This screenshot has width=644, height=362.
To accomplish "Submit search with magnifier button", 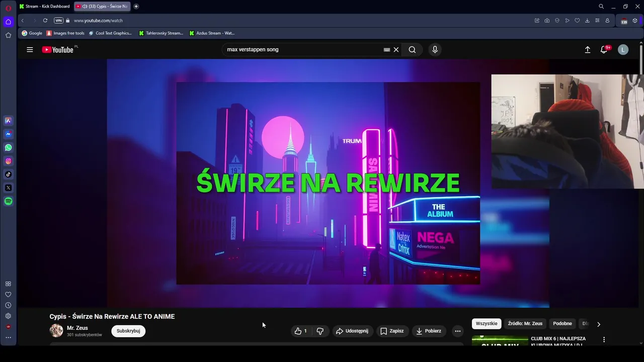I will click(412, 50).
